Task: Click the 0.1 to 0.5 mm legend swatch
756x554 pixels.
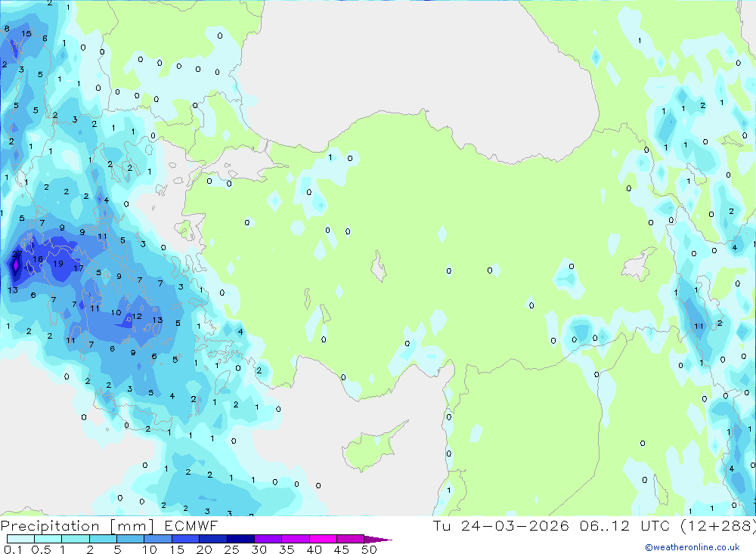Action: (20, 539)
